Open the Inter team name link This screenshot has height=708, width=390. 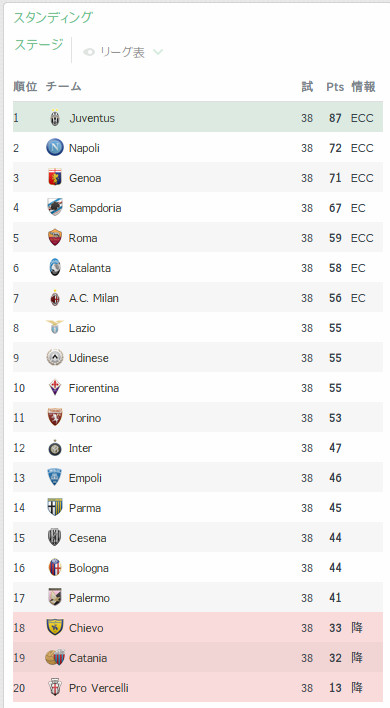80,448
